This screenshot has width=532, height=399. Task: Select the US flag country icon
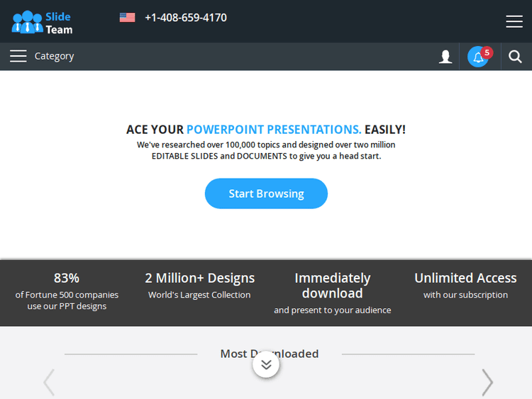(x=127, y=18)
